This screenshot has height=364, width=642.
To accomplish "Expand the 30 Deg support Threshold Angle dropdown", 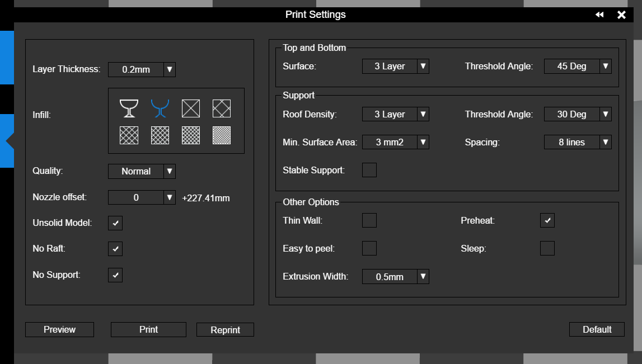I will tap(578, 114).
